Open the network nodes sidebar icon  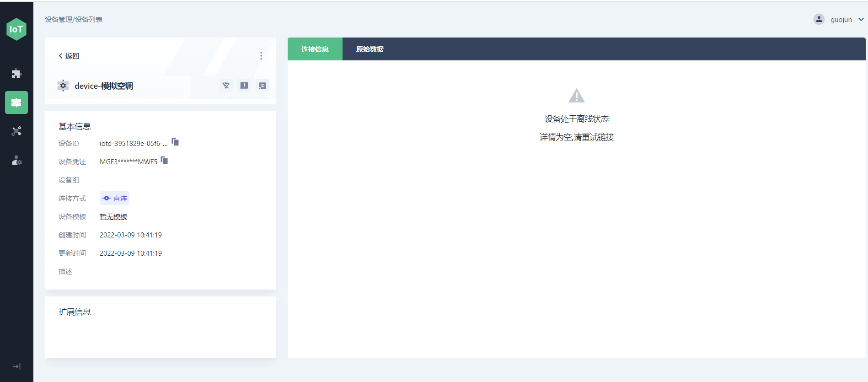coord(16,131)
